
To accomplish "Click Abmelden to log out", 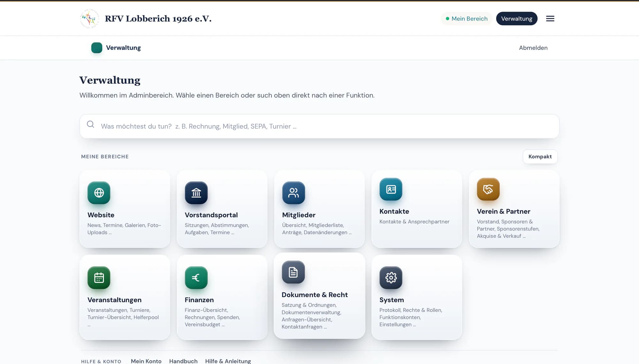I will click(x=533, y=48).
